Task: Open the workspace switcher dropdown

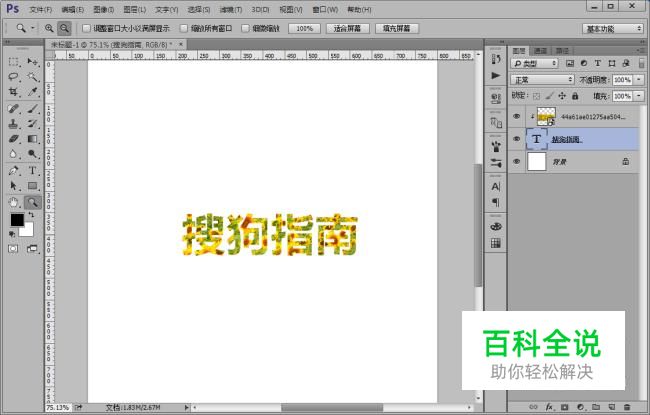Action: point(613,29)
